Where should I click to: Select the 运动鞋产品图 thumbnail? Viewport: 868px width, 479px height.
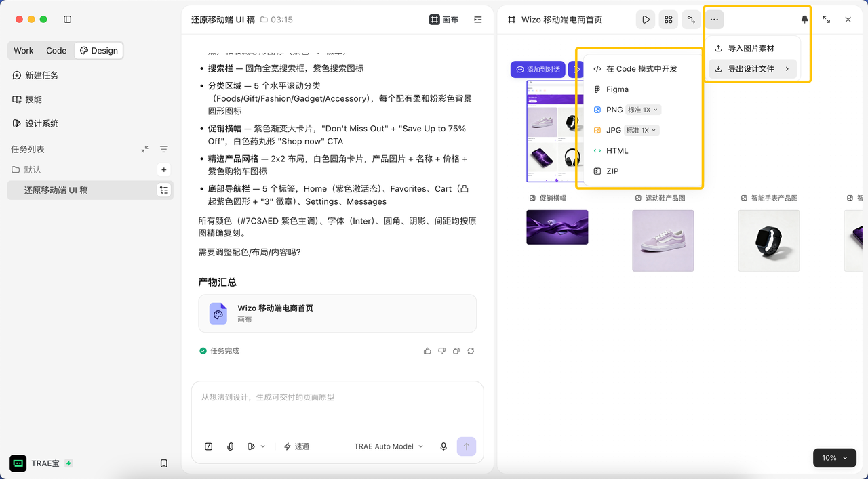pyautogui.click(x=663, y=241)
